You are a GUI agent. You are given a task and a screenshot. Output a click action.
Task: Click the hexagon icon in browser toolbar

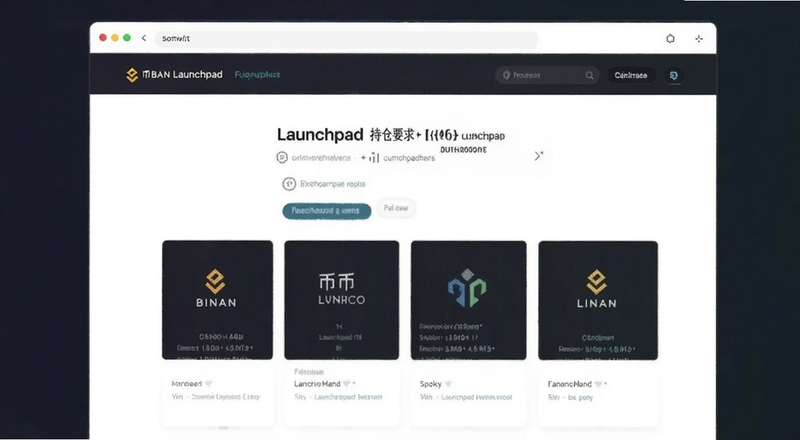coord(670,39)
